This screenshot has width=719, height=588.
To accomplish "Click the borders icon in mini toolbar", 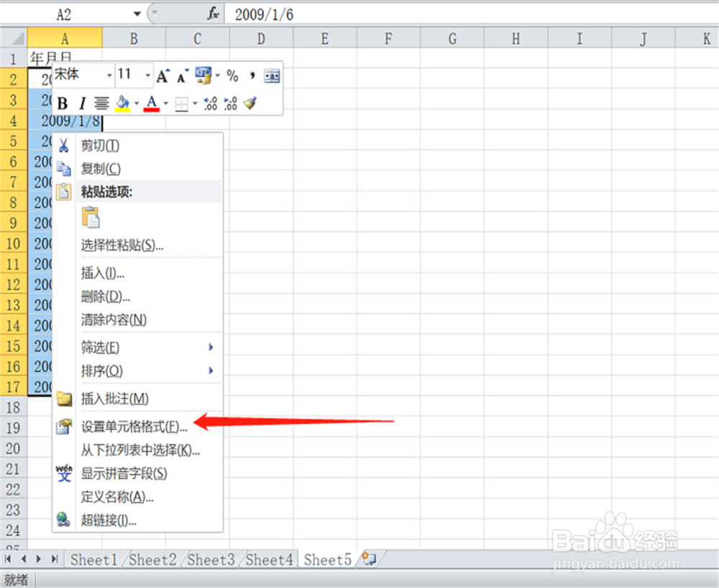I will [182, 104].
